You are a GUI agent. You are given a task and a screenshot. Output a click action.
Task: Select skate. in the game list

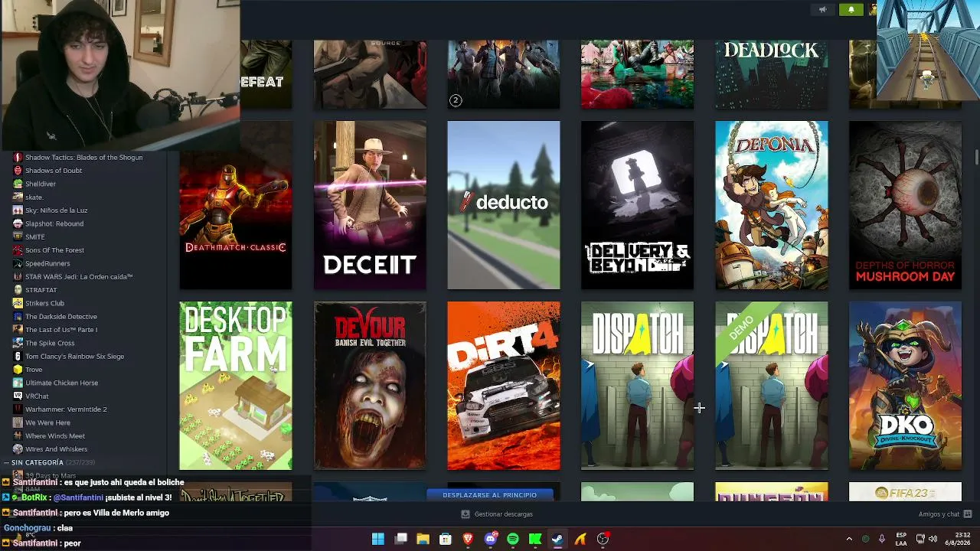[34, 197]
